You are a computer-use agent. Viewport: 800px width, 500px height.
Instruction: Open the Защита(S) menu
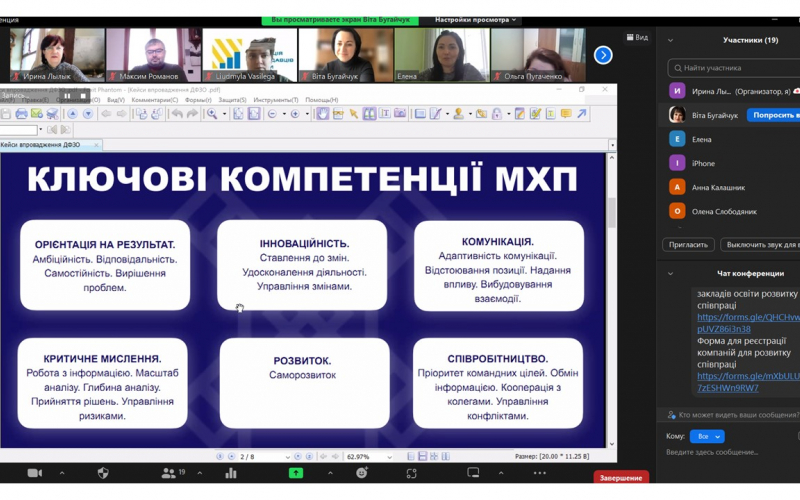pyautogui.click(x=232, y=100)
